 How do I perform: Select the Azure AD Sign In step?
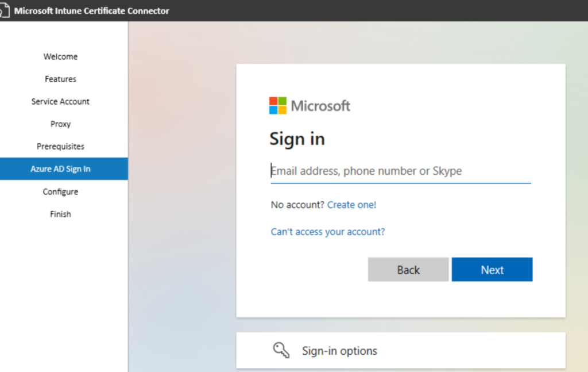pyautogui.click(x=64, y=169)
